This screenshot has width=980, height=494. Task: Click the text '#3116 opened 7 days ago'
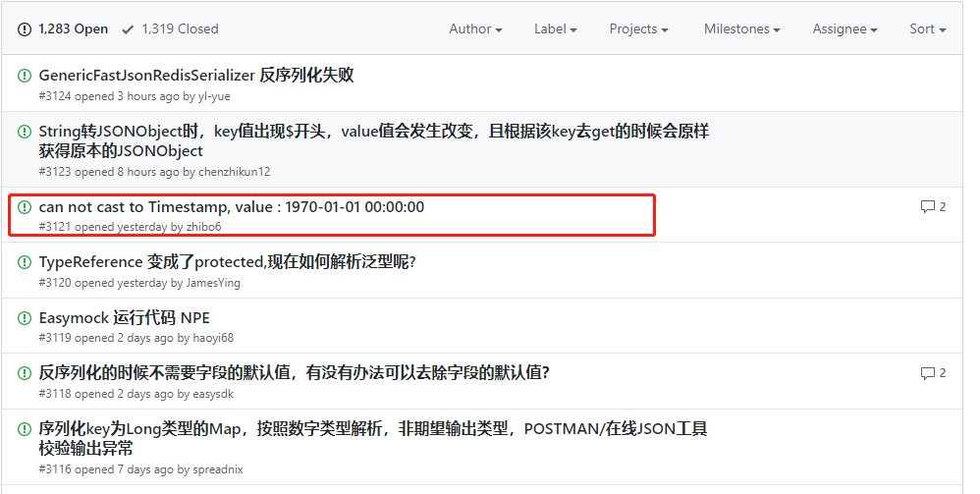point(106,469)
